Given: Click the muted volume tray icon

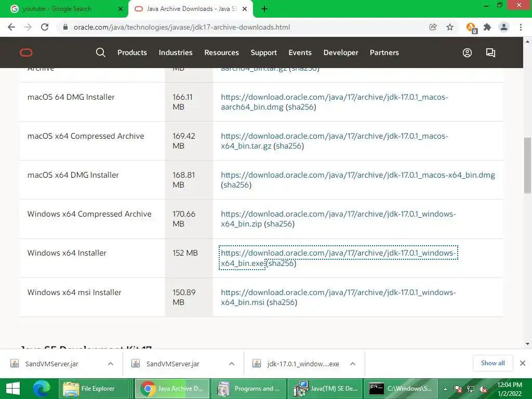Looking at the screenshot, I should [x=483, y=389].
